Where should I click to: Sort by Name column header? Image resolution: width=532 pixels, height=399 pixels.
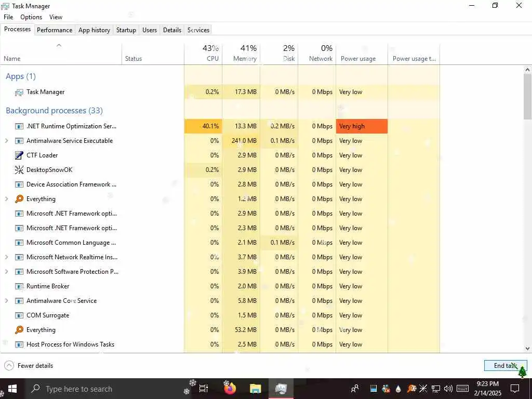(x=61, y=54)
